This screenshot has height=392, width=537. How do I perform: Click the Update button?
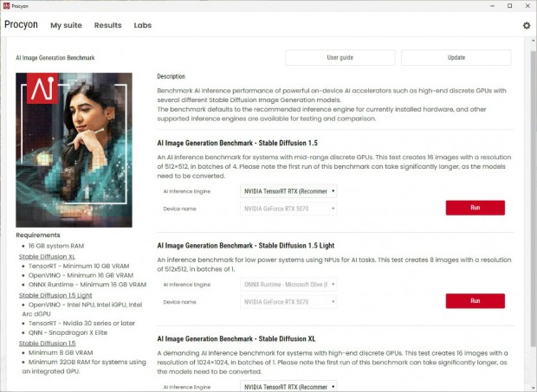[456, 57]
